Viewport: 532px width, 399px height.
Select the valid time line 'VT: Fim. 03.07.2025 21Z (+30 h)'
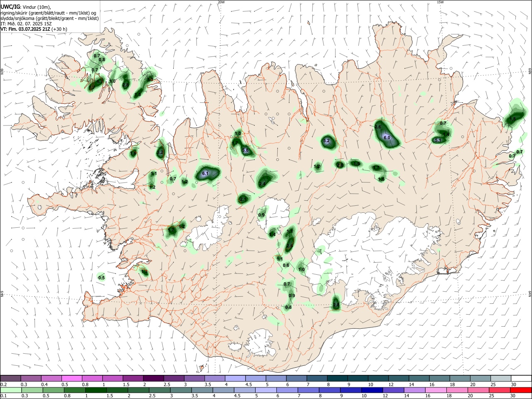click(34, 29)
